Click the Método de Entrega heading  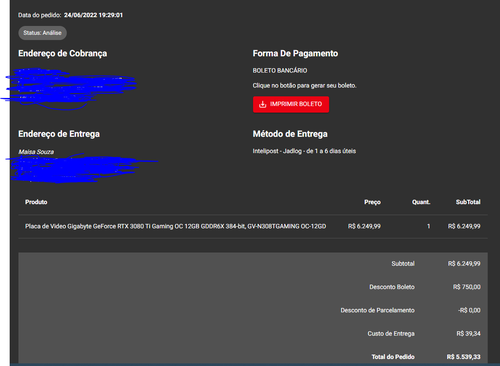[290, 134]
